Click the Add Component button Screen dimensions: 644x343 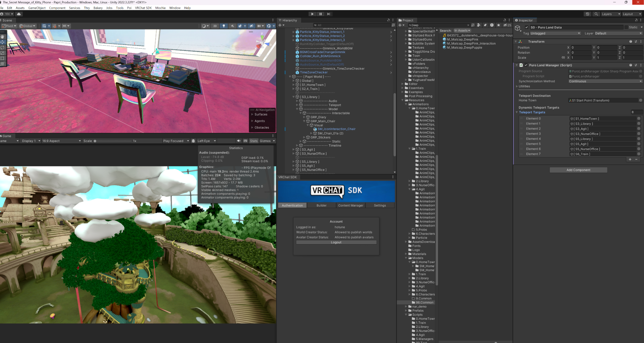pos(578,170)
